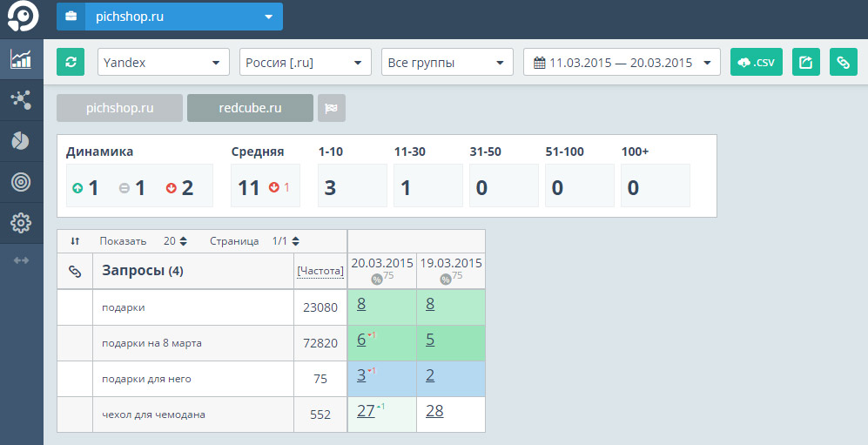Open settings gear in sidebar
This screenshot has height=445, width=868.
tap(21, 223)
